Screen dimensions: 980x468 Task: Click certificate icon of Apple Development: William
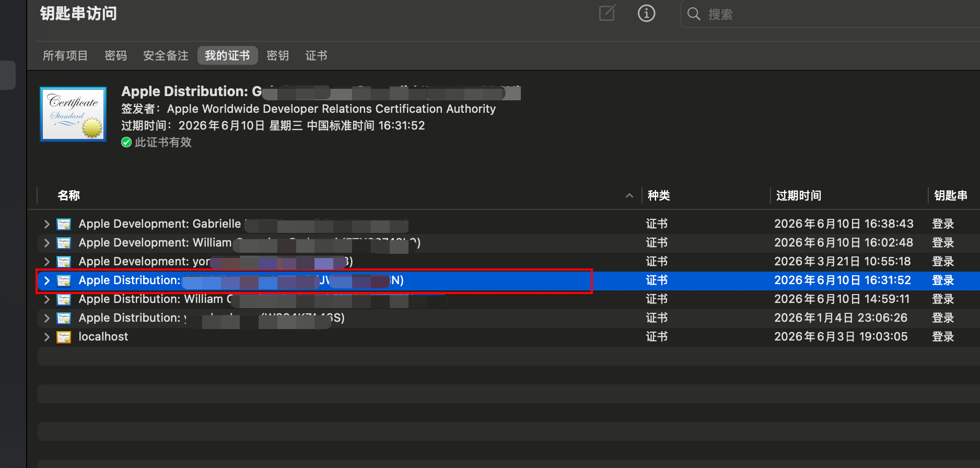pos(64,243)
